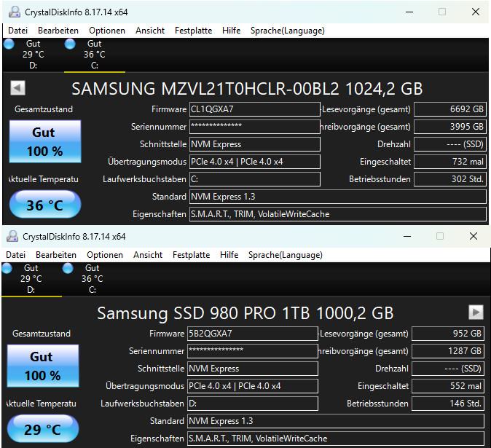
Task: Click Eigenschaften field in top window
Action: pos(337,214)
